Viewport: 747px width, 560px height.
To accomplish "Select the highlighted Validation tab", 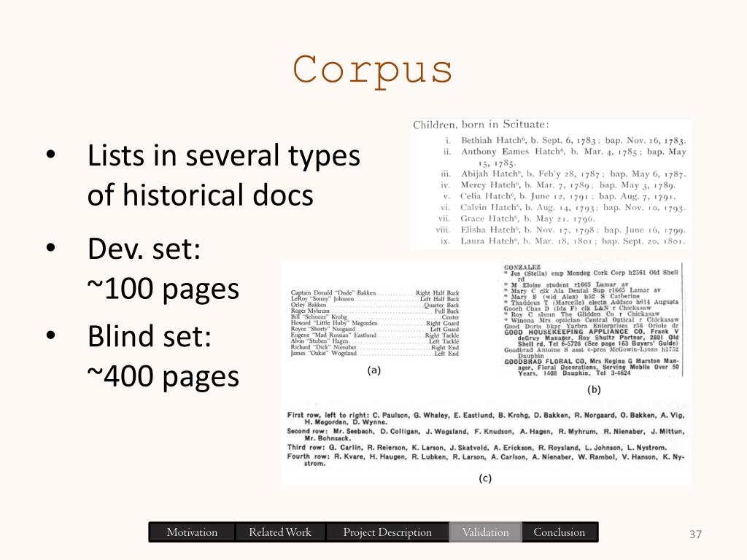I will [x=485, y=532].
